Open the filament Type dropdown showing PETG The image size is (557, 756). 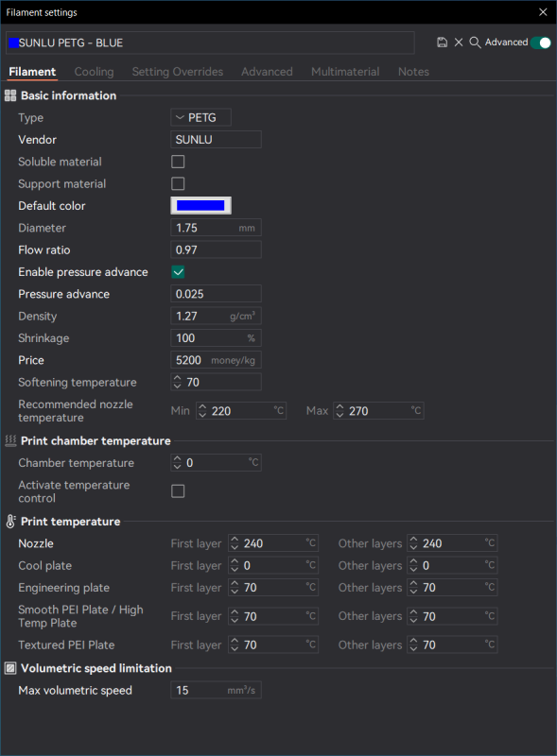tap(200, 117)
